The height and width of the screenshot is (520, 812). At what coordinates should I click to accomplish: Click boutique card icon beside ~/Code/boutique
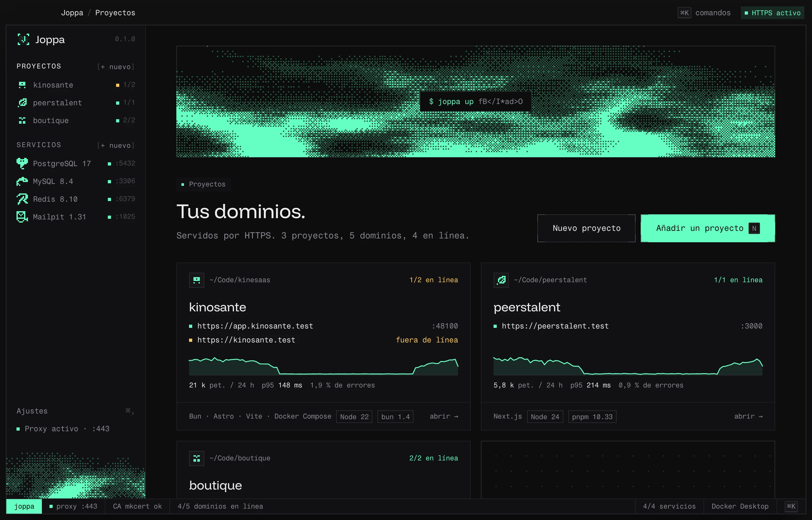(197, 458)
